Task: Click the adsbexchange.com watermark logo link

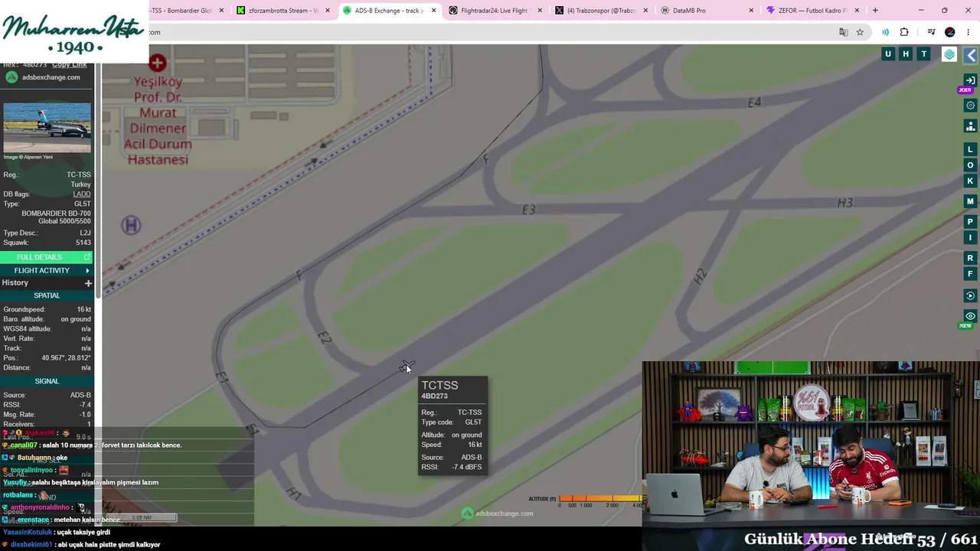Action: coord(498,514)
